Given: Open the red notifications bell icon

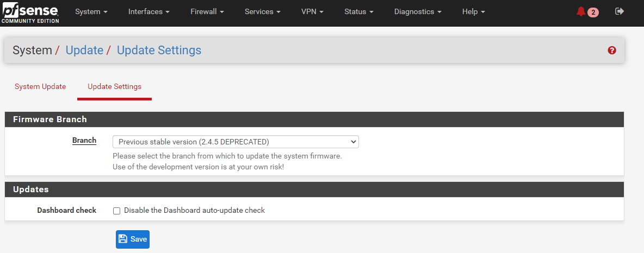Looking at the screenshot, I should [x=581, y=11].
